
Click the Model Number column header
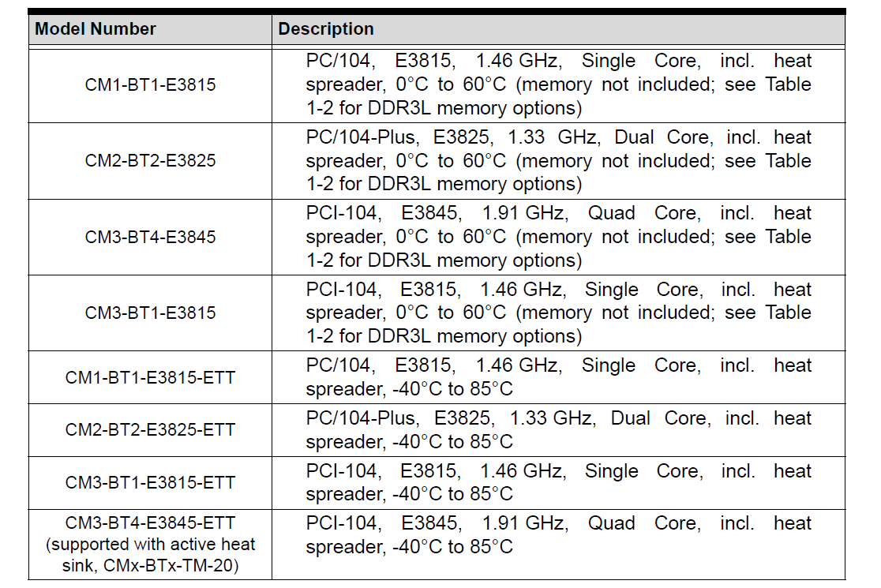pos(96,29)
